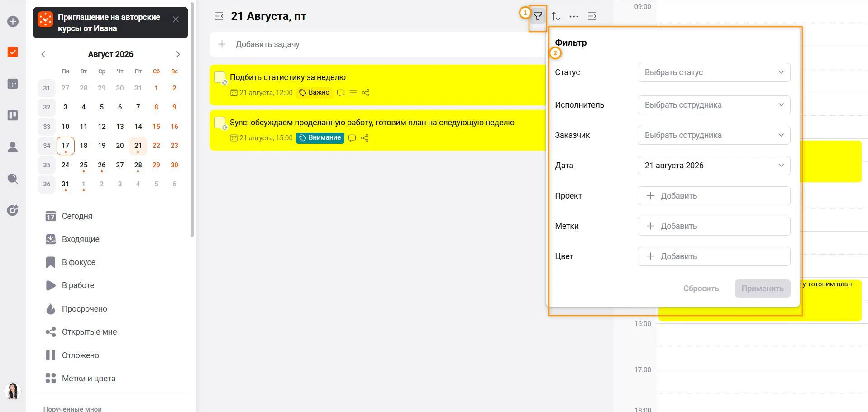Click the Внимание tag on Sync task

[x=320, y=138]
